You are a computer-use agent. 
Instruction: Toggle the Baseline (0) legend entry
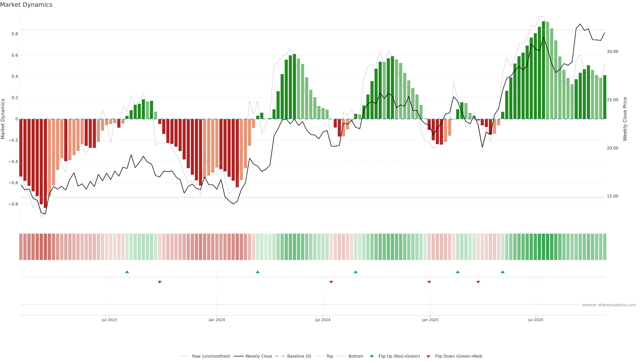coord(299,356)
